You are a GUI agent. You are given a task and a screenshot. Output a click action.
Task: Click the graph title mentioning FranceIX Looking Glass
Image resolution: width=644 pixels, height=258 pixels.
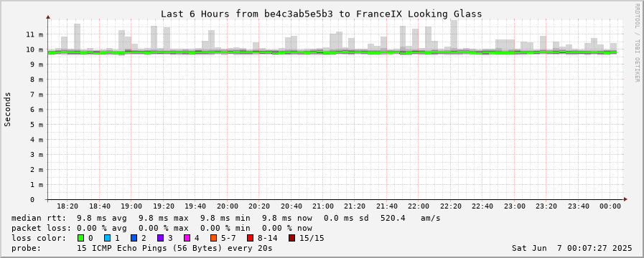coord(321,14)
